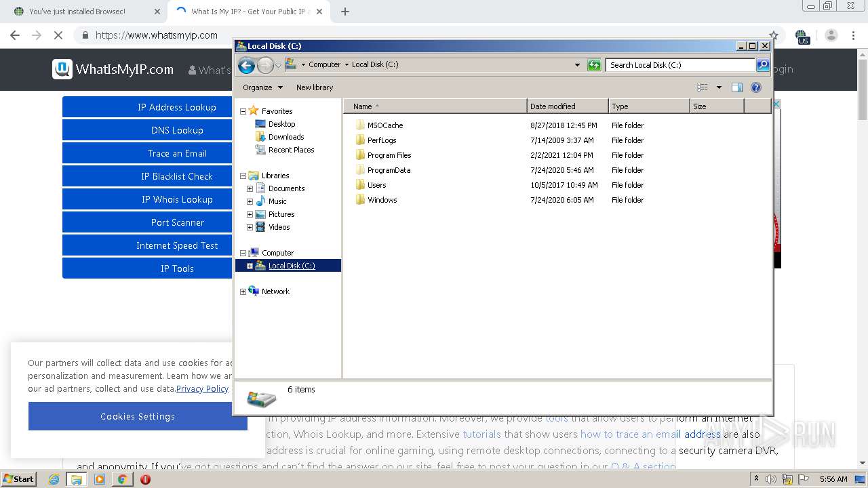Click New library in the toolbar
The image size is (868, 488).
tap(315, 87)
